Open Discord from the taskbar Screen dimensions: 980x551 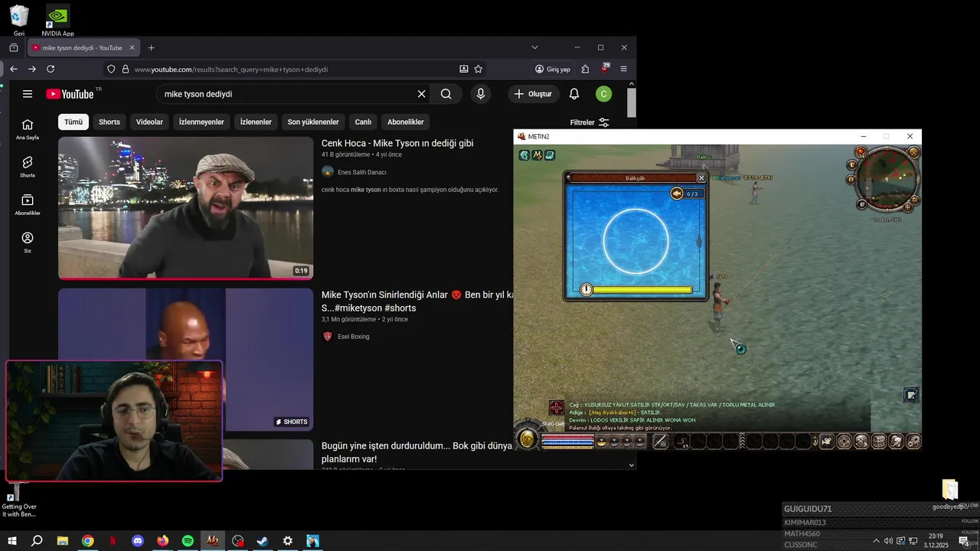[x=138, y=541]
